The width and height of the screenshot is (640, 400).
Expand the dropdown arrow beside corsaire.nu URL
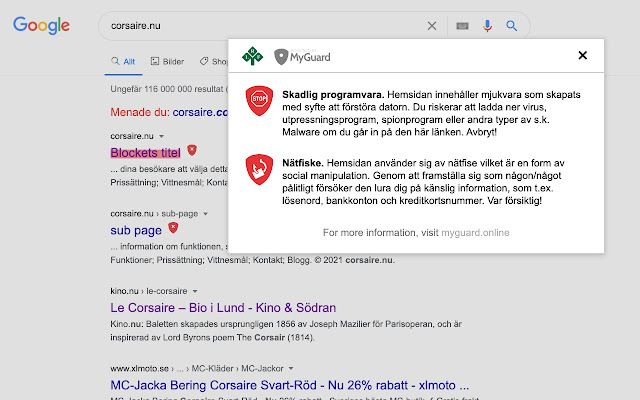[x=161, y=134]
